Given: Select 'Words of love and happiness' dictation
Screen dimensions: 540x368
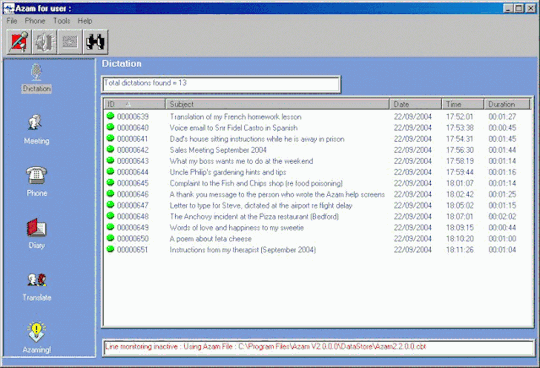Looking at the screenshot, I should [x=237, y=228].
